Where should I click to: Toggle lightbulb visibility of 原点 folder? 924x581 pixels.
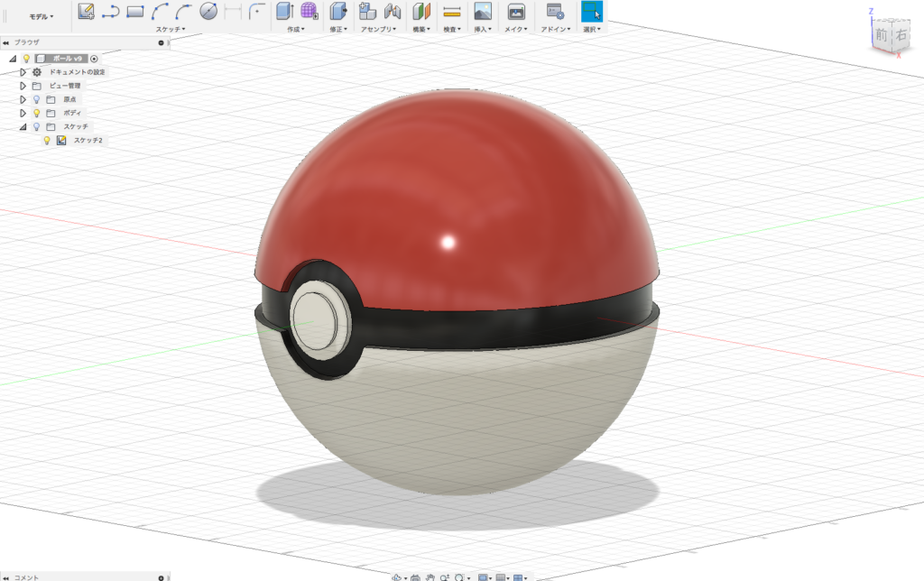click(37, 99)
